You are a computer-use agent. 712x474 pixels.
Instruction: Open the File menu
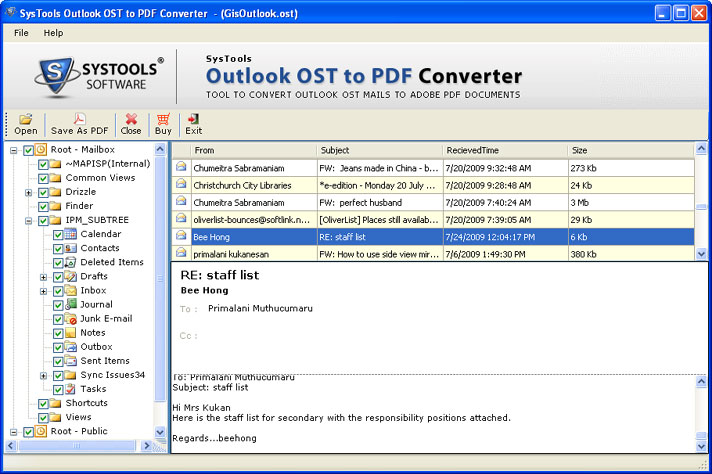(21, 33)
